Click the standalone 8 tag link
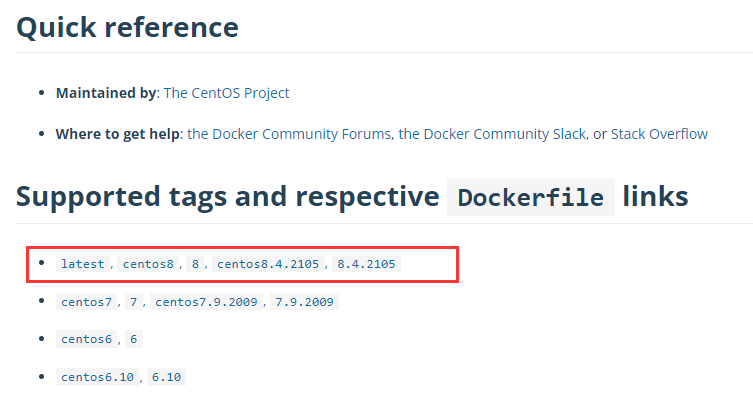This screenshot has width=753, height=400. click(195, 264)
